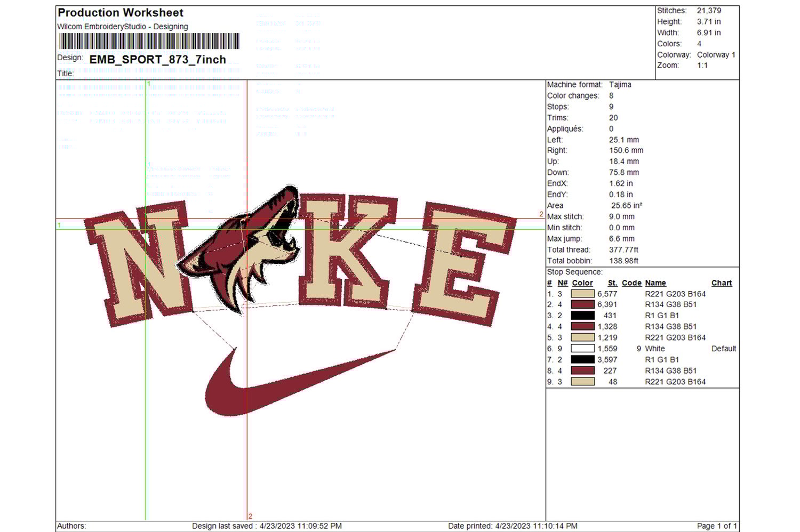Click the "Trims:" value 20

(x=613, y=118)
